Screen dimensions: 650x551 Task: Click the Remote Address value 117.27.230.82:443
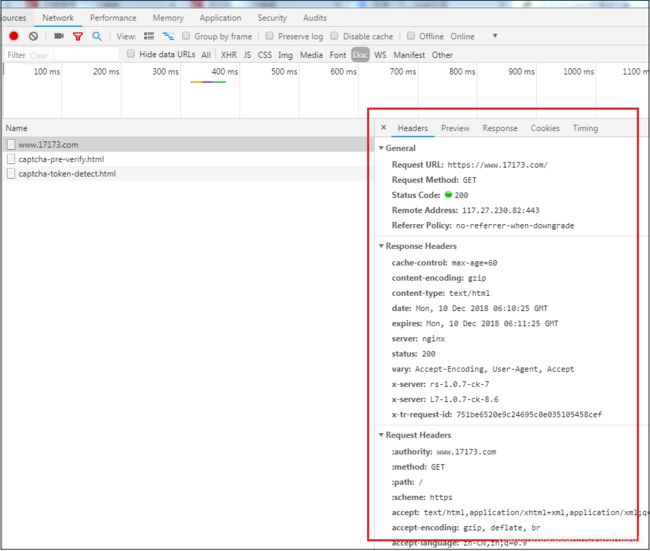click(x=501, y=210)
